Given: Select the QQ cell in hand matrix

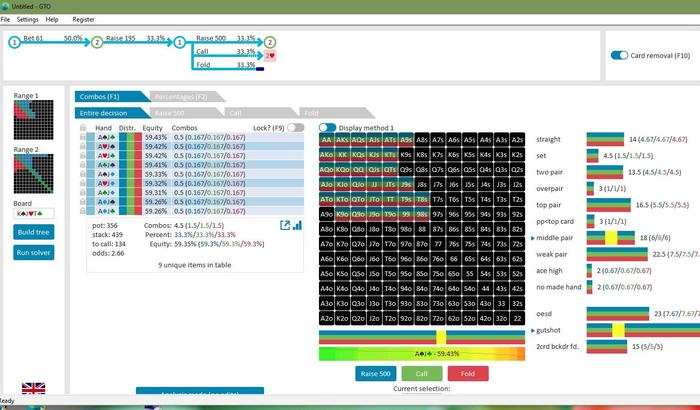Looking at the screenshot, I should click(x=358, y=170).
